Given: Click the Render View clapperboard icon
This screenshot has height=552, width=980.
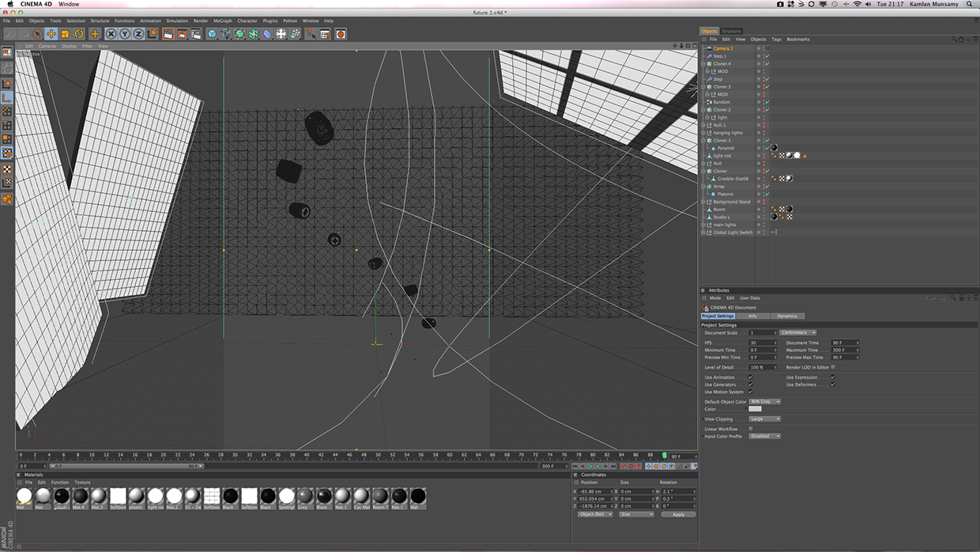Looking at the screenshot, I should pos(168,34).
